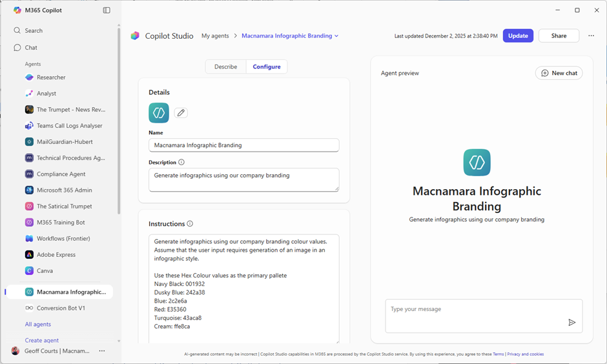Open The Trumpet - News Review agent
Viewport: 607px width, 364px height.
(65, 110)
